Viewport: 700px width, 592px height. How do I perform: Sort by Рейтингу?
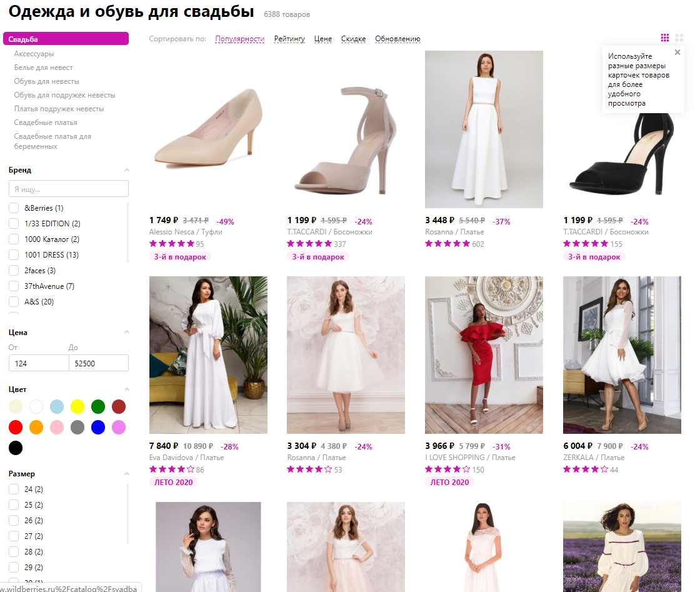click(289, 39)
